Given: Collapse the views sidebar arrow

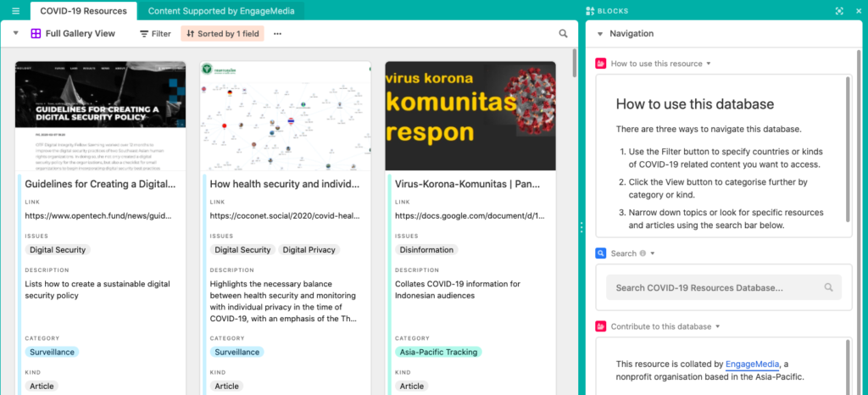Looking at the screenshot, I should click(x=16, y=34).
